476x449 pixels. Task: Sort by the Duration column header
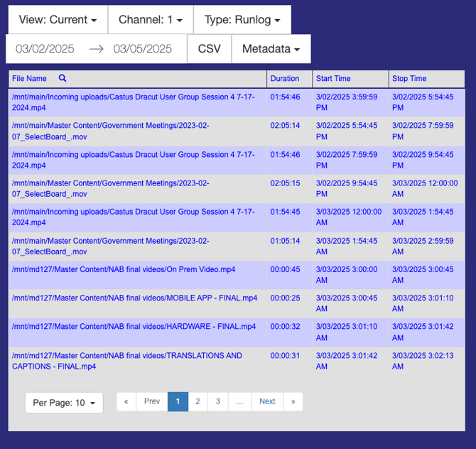(285, 79)
